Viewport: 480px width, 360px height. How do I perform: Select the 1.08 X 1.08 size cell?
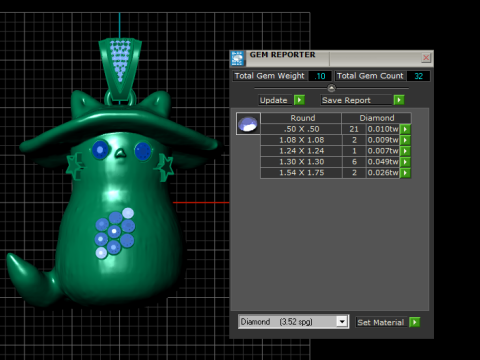(x=301, y=140)
